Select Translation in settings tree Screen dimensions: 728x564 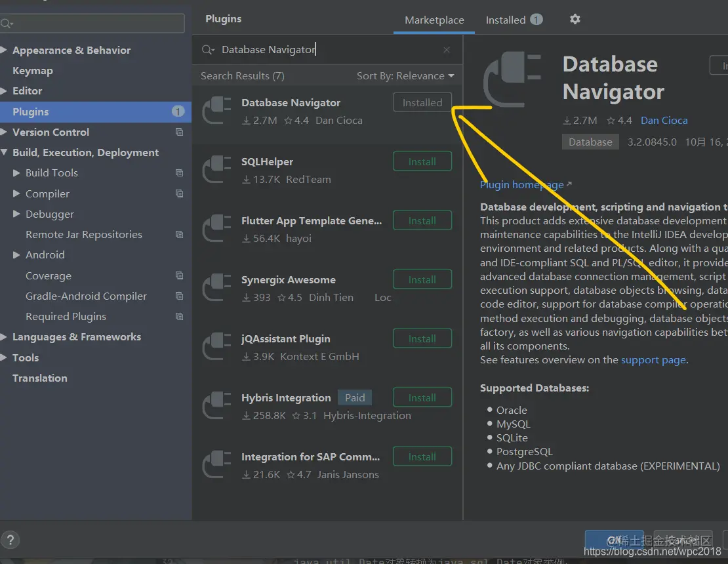click(x=40, y=378)
